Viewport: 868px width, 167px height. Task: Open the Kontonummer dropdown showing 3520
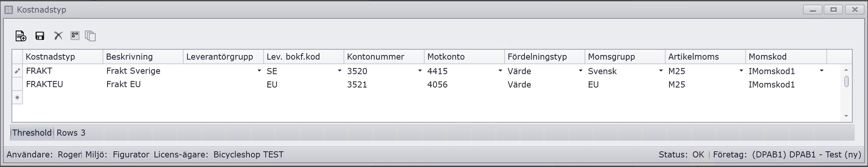[420, 71]
